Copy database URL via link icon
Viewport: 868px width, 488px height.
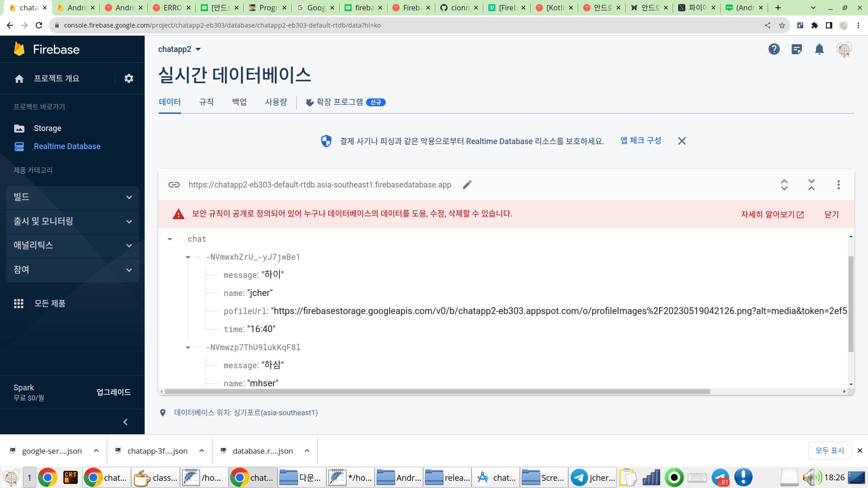(174, 185)
